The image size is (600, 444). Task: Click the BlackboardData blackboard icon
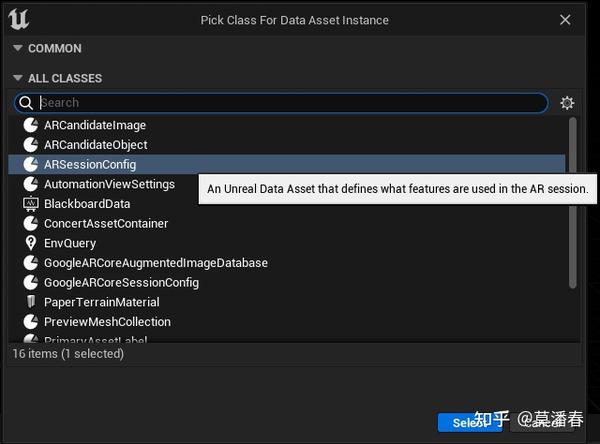(x=31, y=204)
